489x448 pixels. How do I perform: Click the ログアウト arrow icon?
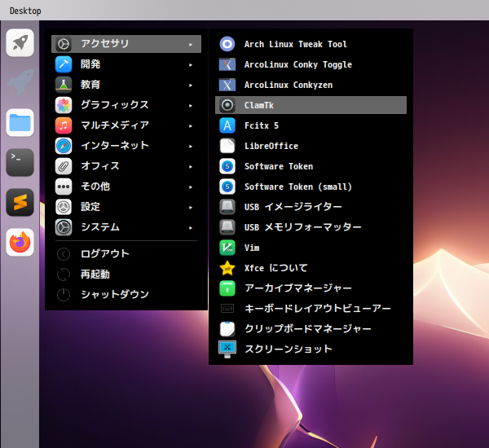[64, 254]
